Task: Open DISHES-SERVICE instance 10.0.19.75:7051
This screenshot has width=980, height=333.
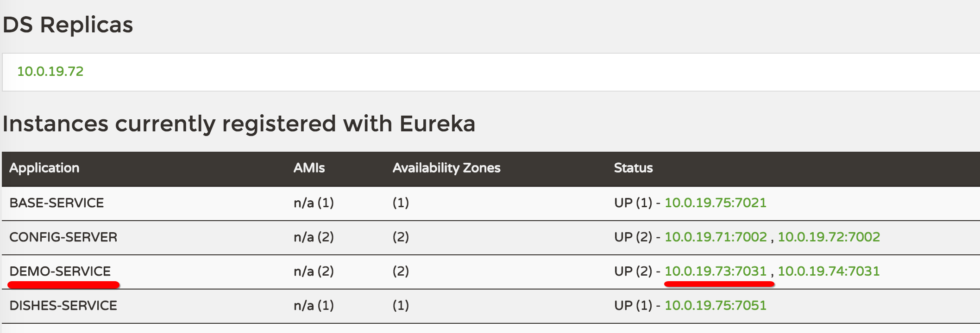Action: [716, 305]
